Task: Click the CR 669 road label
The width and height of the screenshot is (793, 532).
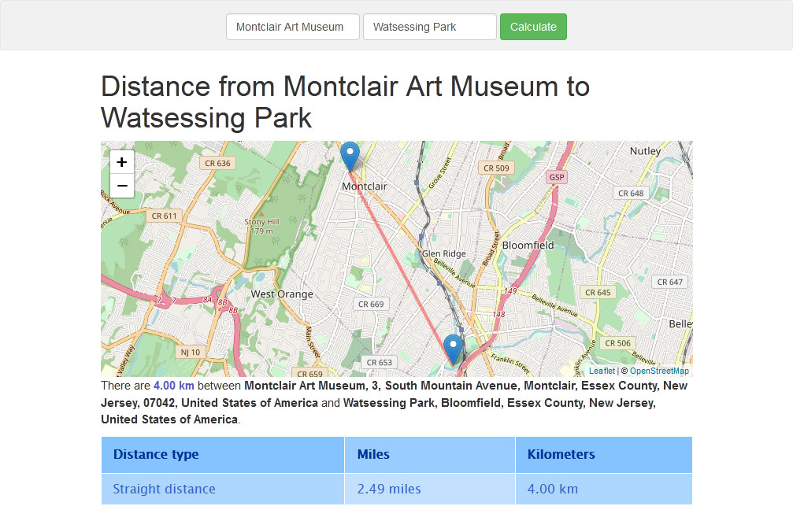Action: (371, 304)
